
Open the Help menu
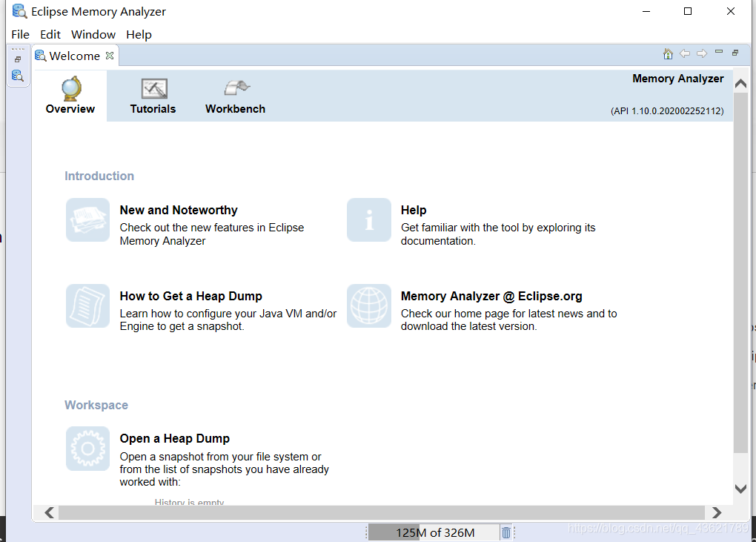tap(139, 35)
